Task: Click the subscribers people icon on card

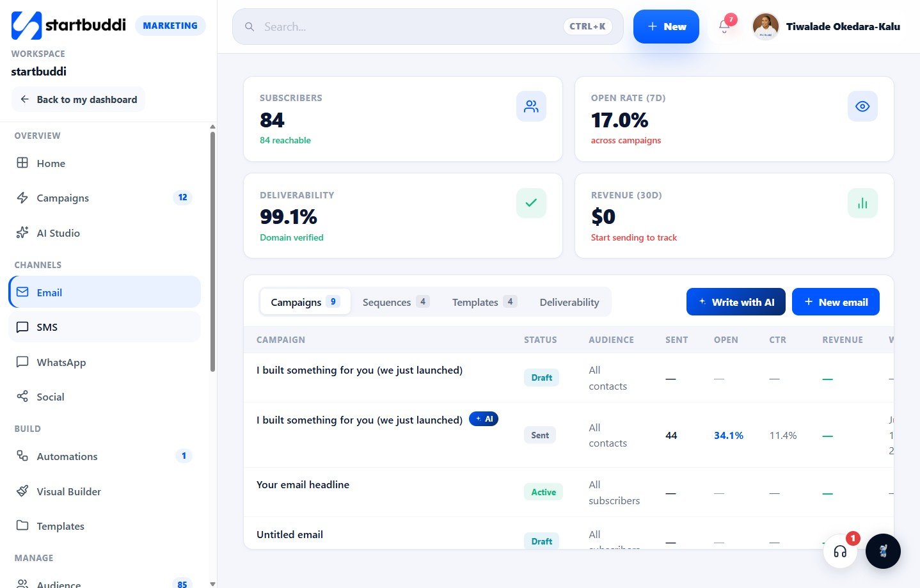Action: coord(531,106)
